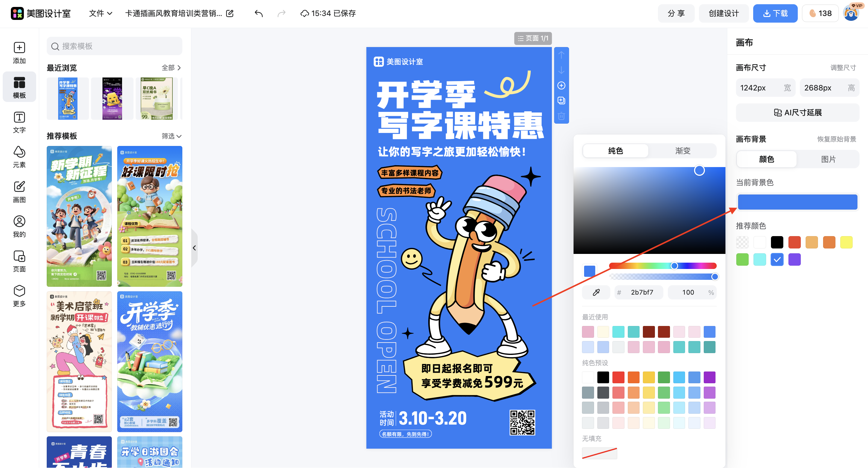Screen dimensions: 868x468
Task: Select the 文字 (Text) tool in the sidebar
Action: pos(19,122)
